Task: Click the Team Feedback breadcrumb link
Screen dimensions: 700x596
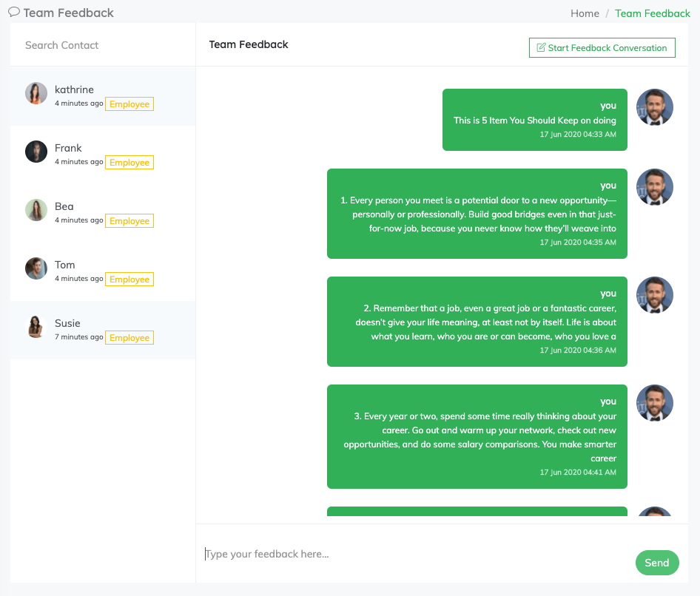Action: point(652,13)
